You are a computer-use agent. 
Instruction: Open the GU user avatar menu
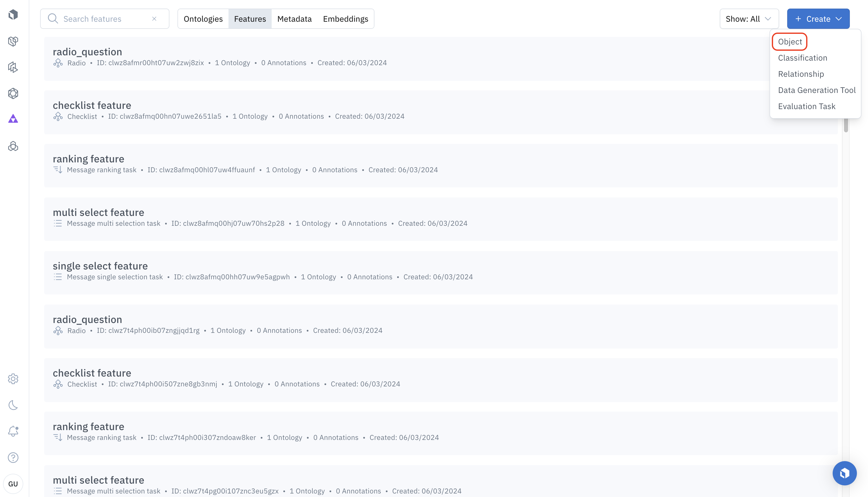tap(13, 484)
